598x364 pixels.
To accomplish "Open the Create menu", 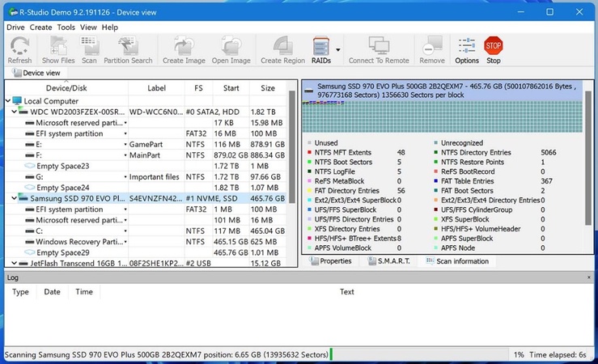I will click(x=40, y=28).
